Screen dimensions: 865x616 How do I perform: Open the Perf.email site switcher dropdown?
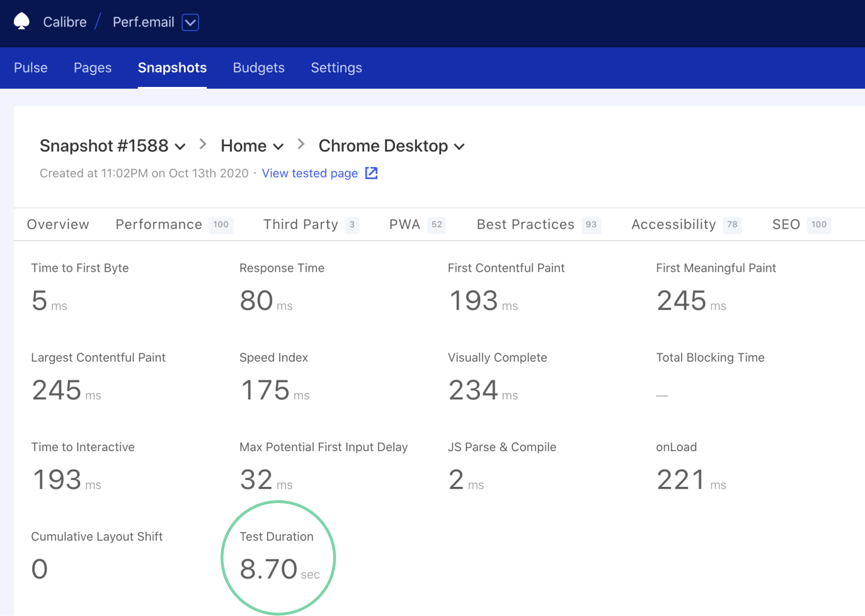point(190,22)
